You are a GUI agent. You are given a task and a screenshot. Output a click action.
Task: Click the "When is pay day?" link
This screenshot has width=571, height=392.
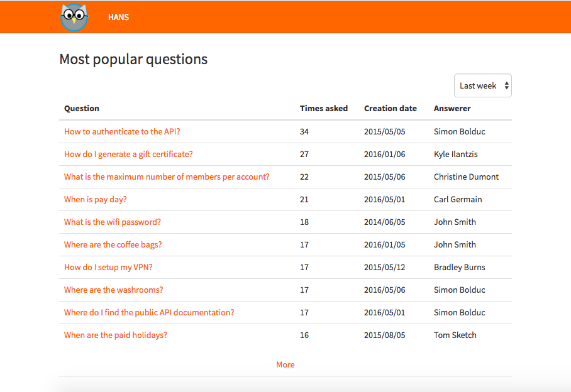click(x=96, y=199)
